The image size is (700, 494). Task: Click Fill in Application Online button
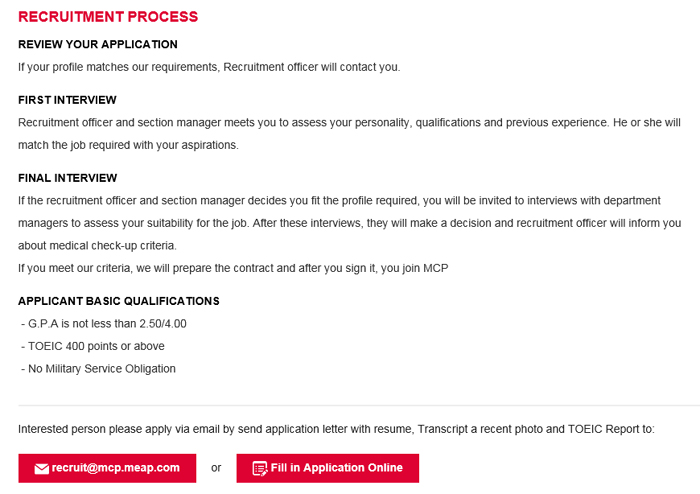pyautogui.click(x=328, y=468)
